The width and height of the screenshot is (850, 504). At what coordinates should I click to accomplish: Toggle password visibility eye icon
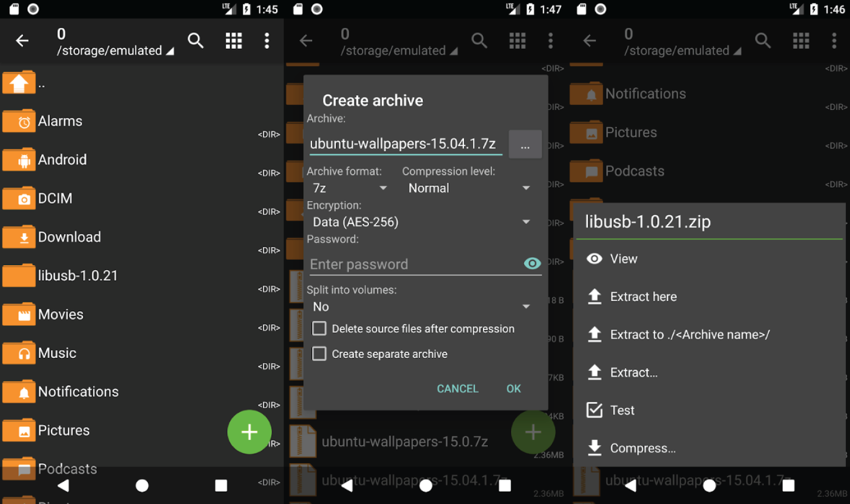532,263
